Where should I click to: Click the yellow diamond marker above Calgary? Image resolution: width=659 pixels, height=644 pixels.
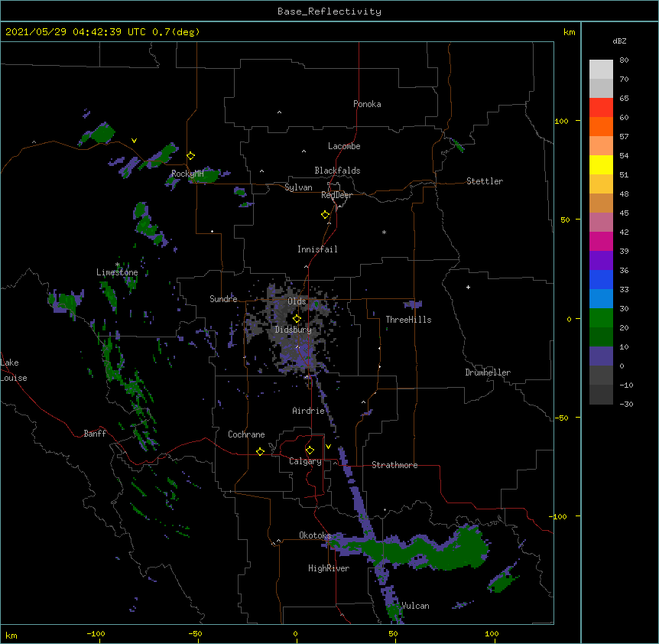click(310, 450)
